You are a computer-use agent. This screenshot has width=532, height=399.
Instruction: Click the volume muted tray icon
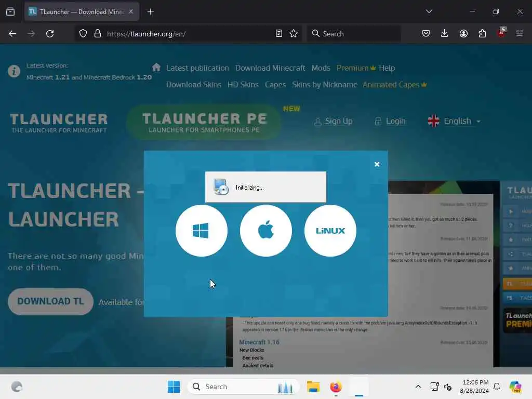coord(448,387)
